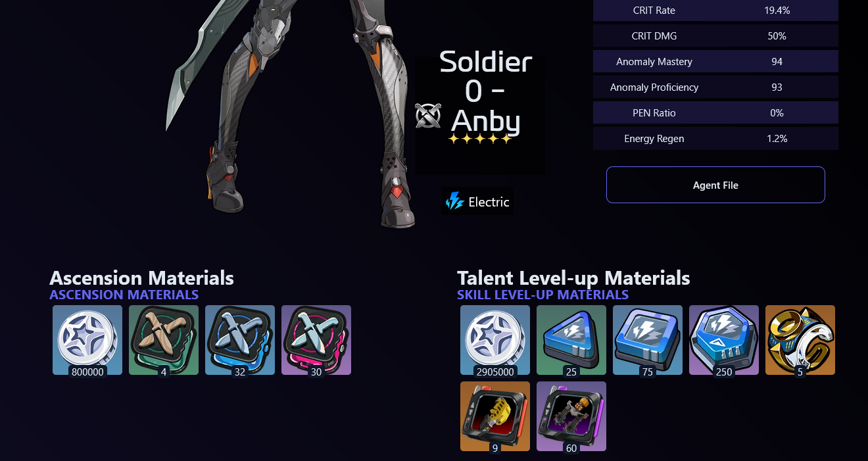Click the Energy Regen stat row
The image size is (868, 461).
(x=715, y=138)
